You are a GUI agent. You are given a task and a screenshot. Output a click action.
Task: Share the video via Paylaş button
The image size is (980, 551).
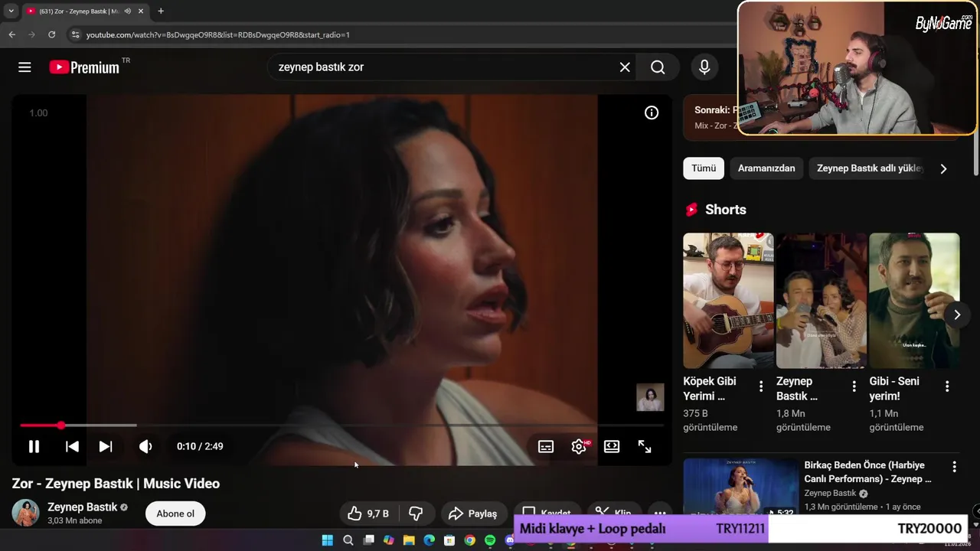[472, 514]
